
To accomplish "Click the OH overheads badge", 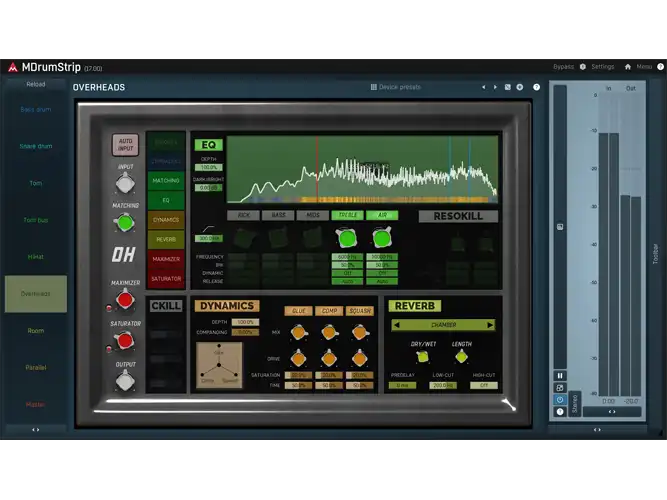I will (124, 254).
